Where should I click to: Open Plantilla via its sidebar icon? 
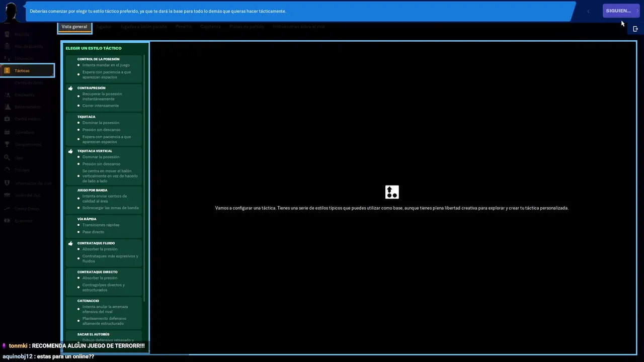[x=7, y=35]
